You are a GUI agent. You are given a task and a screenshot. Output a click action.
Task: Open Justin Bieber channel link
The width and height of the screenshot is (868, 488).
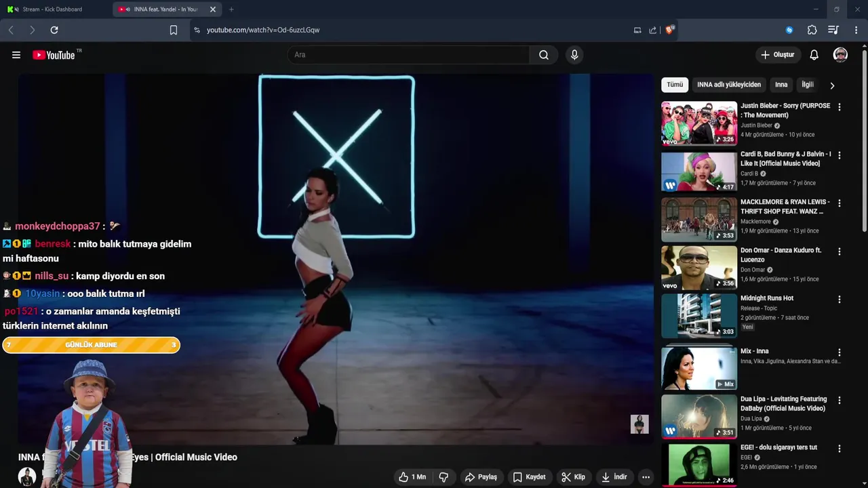point(756,125)
